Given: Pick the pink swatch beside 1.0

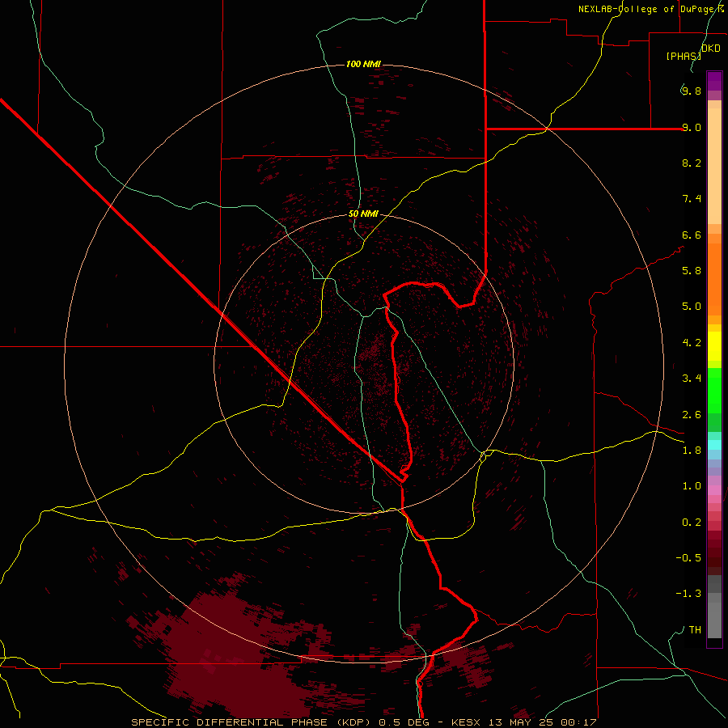Looking at the screenshot, I should point(714,490).
